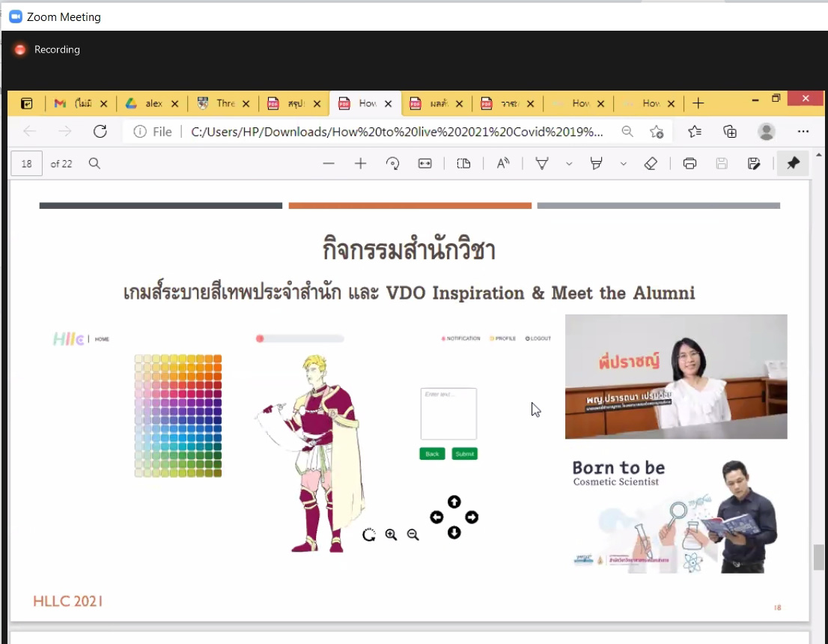
Task: Open the Edge browser settings menu
Action: [803, 131]
